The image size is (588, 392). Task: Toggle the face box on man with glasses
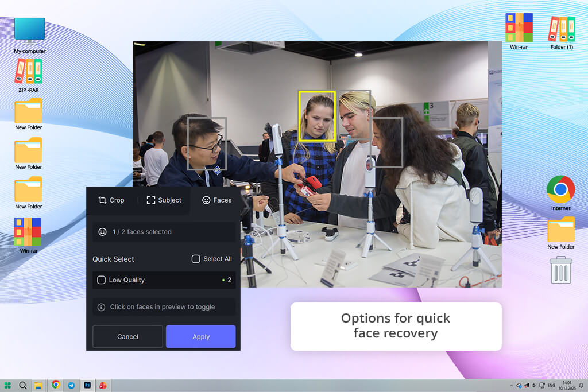click(x=207, y=143)
